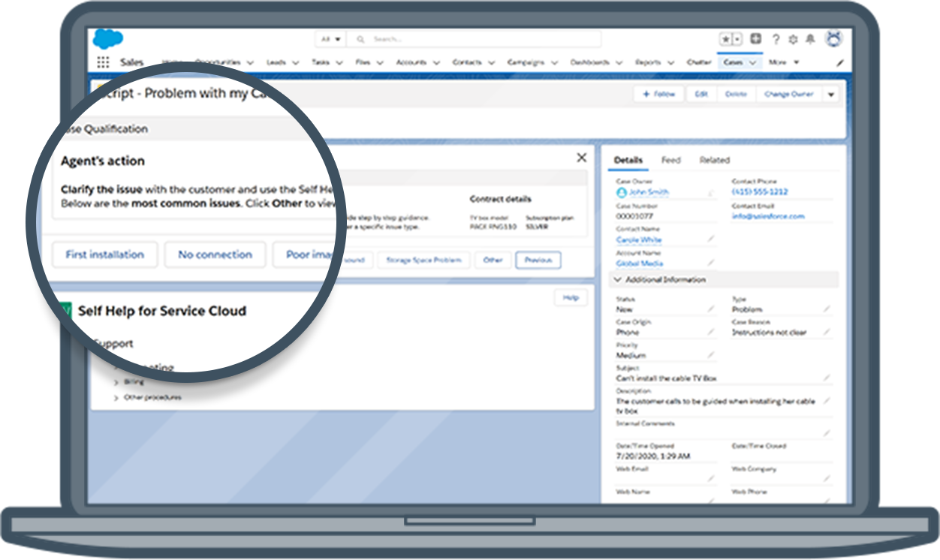This screenshot has height=560, width=940.
Task: Click the Follow button
Action: (658, 95)
